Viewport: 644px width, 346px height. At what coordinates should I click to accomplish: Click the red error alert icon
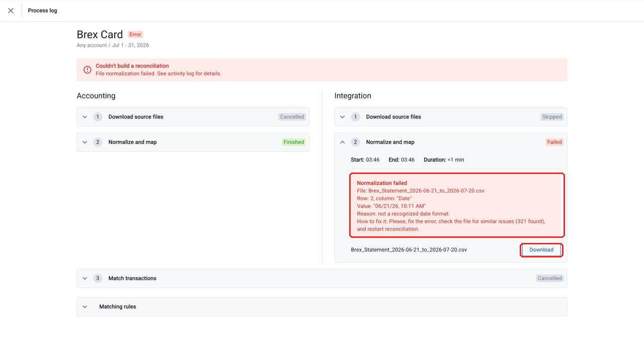[x=88, y=69]
